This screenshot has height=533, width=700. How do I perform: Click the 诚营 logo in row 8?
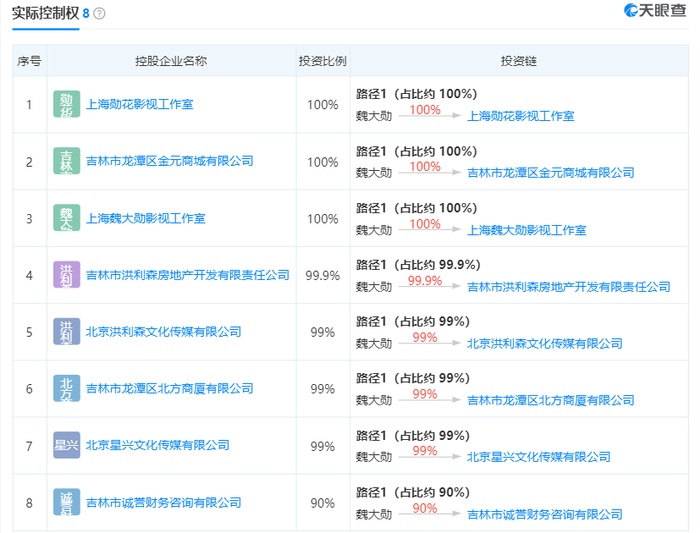(x=67, y=502)
